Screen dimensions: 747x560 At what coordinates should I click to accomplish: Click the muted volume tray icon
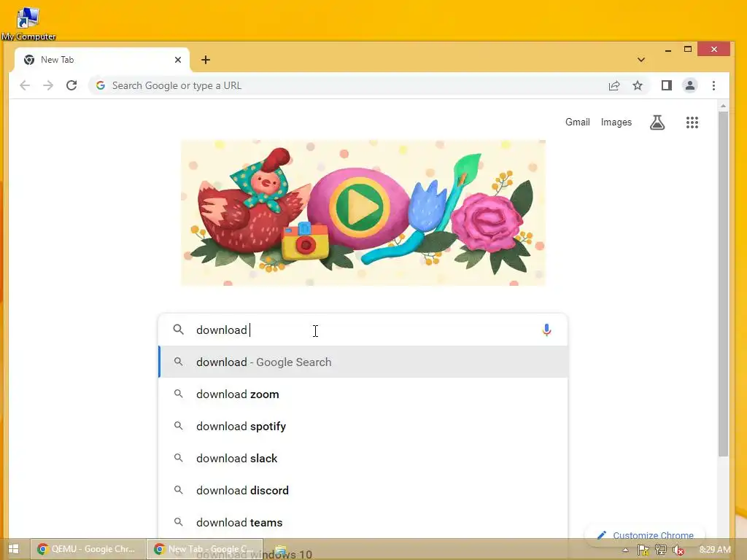coord(678,550)
